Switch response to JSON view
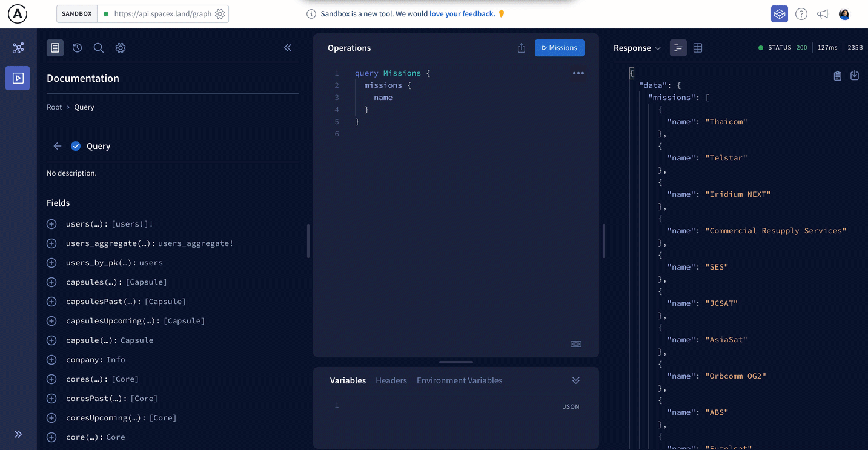The width and height of the screenshot is (868, 450). (x=678, y=48)
